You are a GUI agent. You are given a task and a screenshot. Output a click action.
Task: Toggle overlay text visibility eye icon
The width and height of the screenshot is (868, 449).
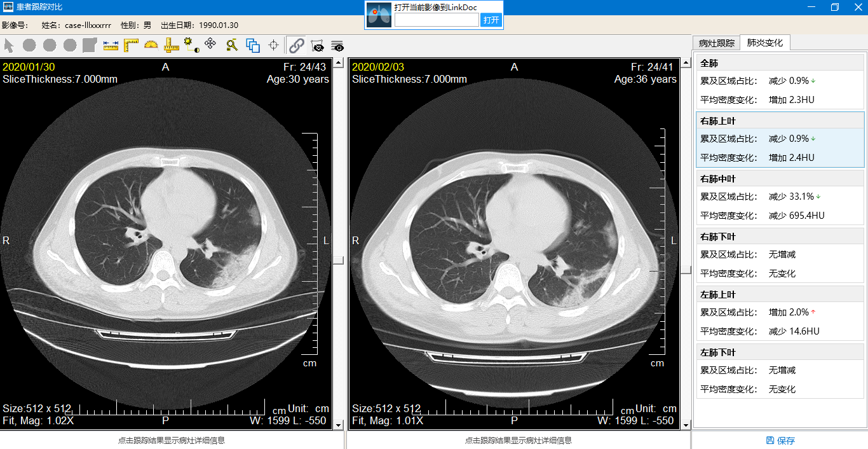coord(337,46)
